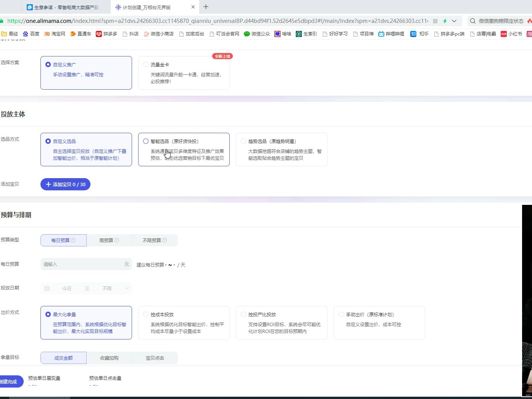Open the 微信公众 bookmark
The height and width of the screenshot is (399, 532).
pyautogui.click(x=257, y=34)
